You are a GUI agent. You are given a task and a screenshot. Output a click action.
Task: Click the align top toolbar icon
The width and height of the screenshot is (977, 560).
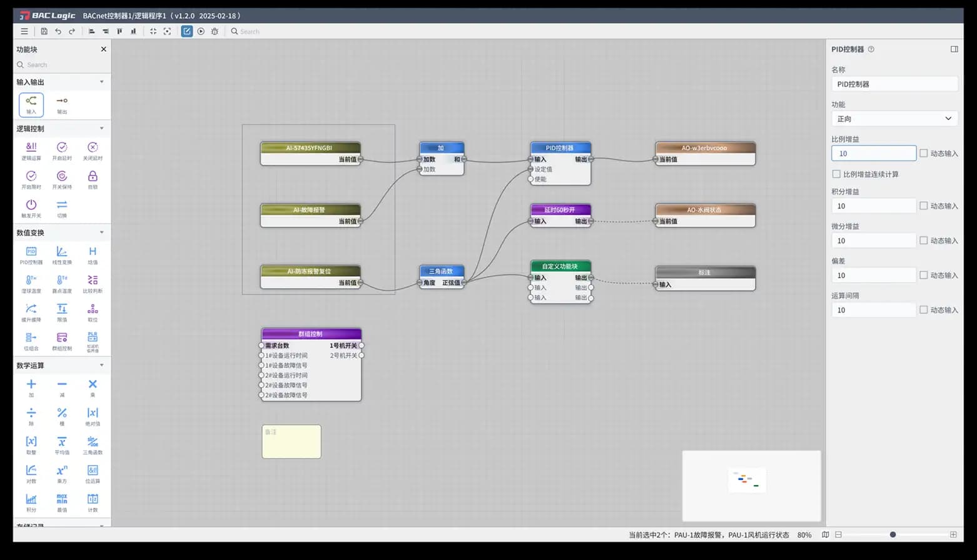pyautogui.click(x=119, y=31)
